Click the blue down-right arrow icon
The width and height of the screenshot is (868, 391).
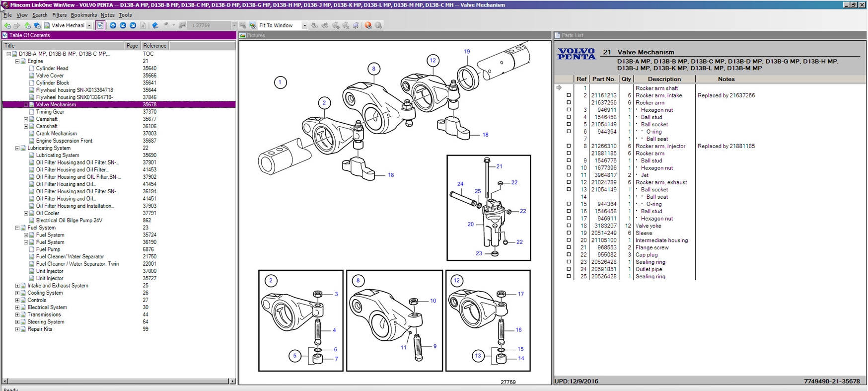133,25
